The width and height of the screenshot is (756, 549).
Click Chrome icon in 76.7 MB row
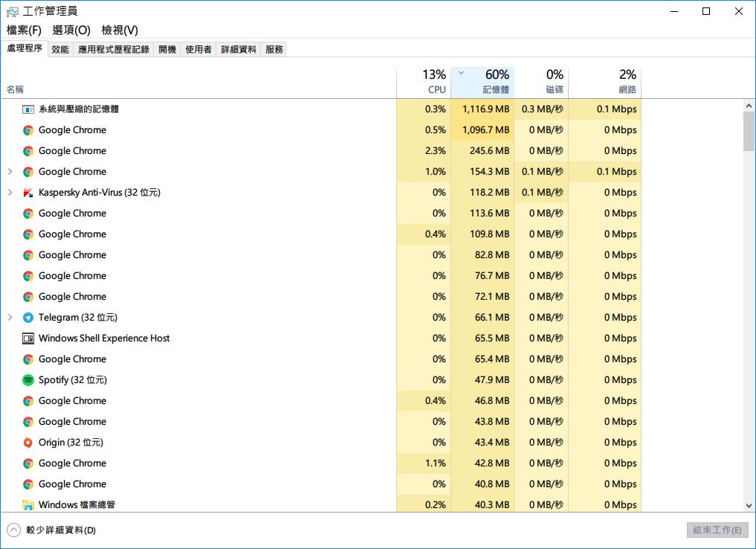pos(28,276)
